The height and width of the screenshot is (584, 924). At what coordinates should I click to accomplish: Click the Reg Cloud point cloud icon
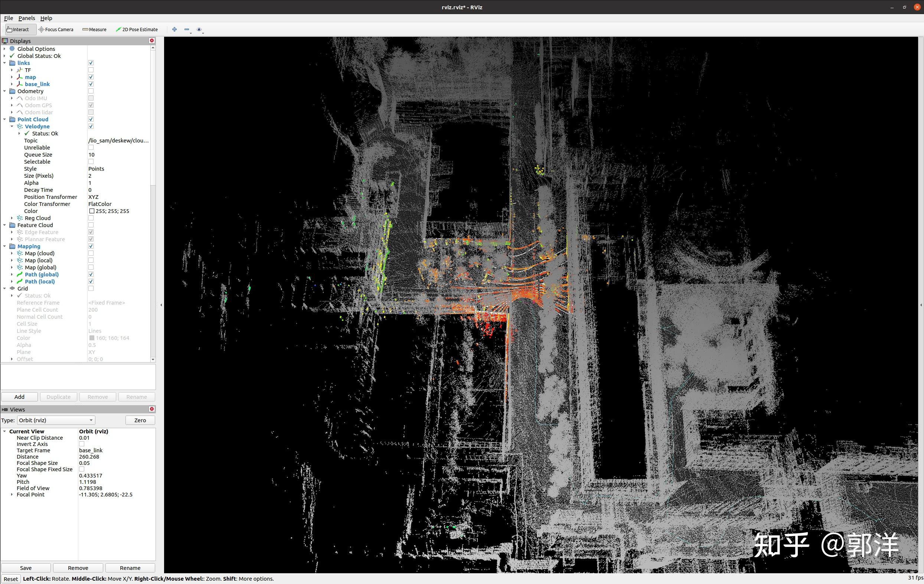(x=20, y=218)
